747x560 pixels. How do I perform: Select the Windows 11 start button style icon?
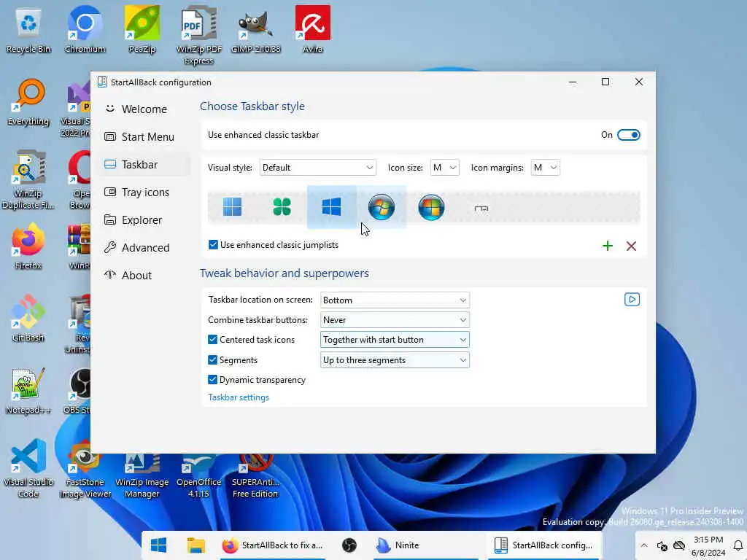[x=232, y=207]
